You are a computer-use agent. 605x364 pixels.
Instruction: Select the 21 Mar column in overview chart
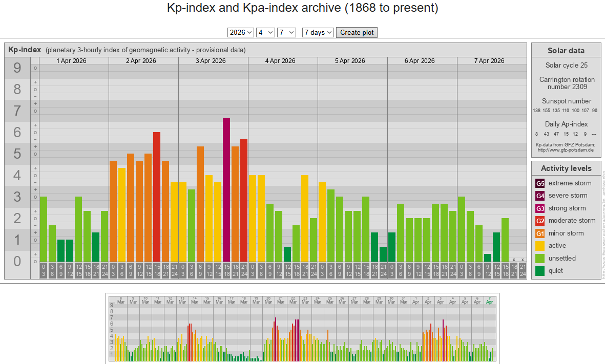(x=280, y=299)
